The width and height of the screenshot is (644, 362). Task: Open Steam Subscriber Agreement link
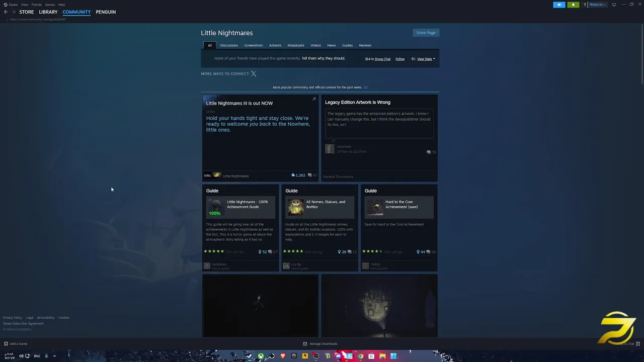(x=23, y=323)
